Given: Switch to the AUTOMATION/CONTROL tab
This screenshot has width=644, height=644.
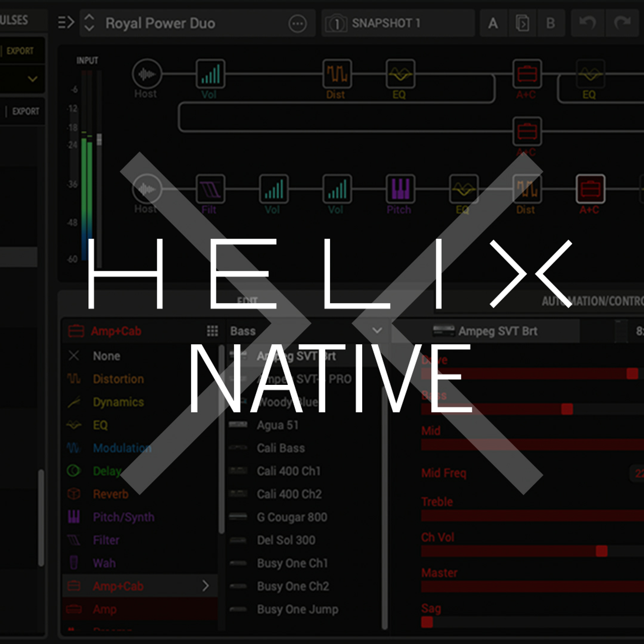Looking at the screenshot, I should tap(594, 301).
